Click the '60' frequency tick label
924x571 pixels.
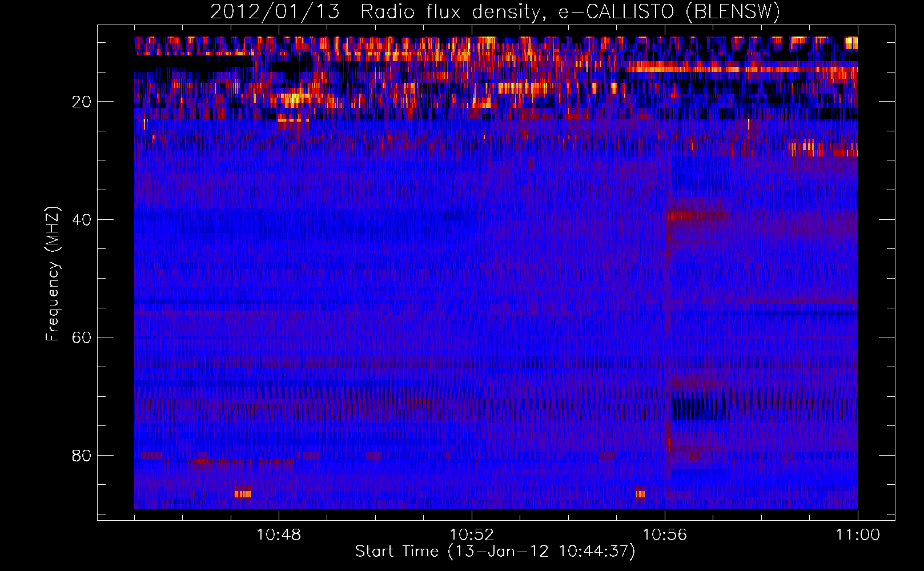(x=82, y=338)
